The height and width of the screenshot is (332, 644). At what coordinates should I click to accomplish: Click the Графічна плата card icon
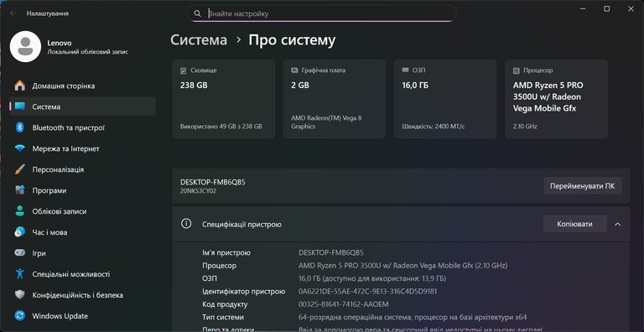click(x=294, y=70)
